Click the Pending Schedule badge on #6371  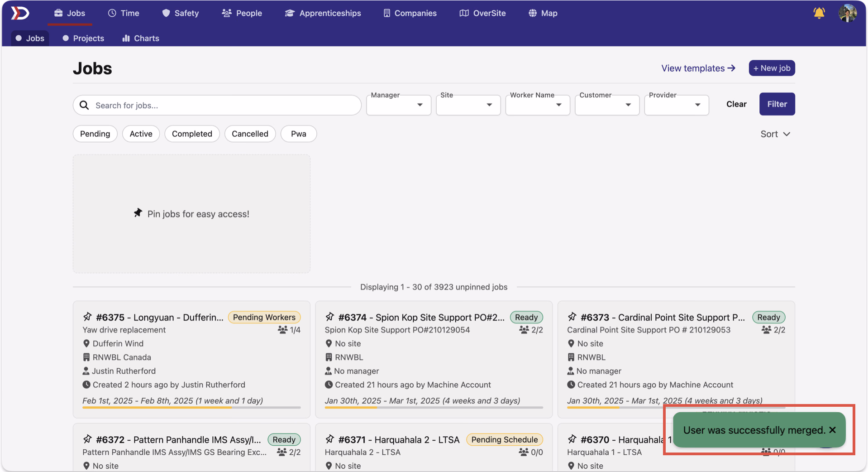(x=505, y=439)
